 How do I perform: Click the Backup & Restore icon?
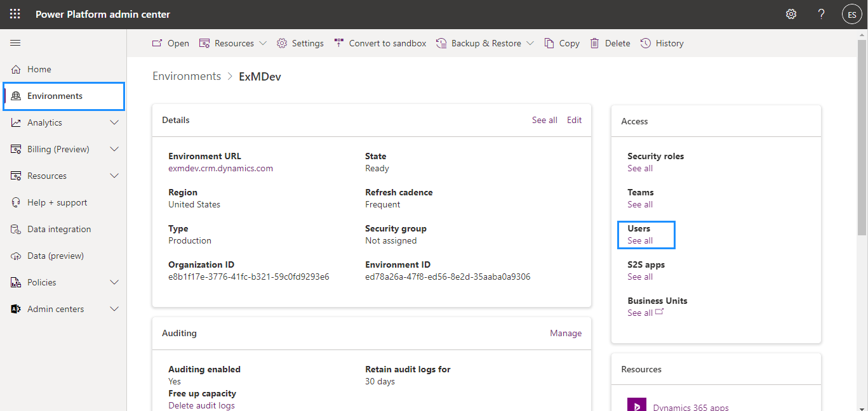pos(441,43)
